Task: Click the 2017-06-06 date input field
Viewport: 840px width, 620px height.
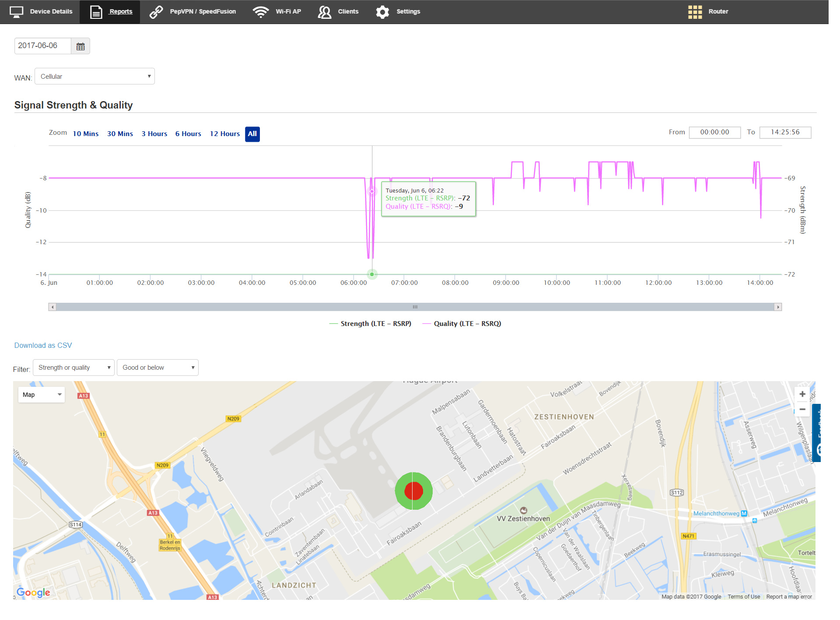Action: pyautogui.click(x=43, y=46)
